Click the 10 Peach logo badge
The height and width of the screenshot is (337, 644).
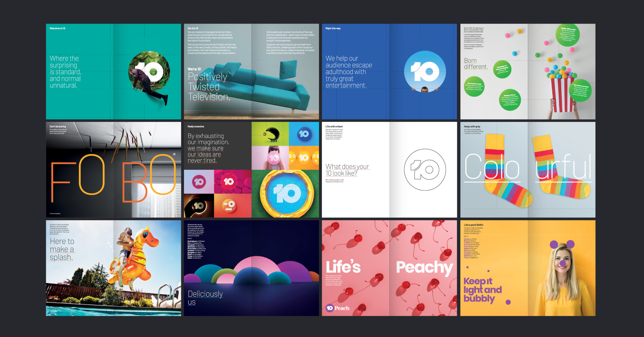point(337,308)
